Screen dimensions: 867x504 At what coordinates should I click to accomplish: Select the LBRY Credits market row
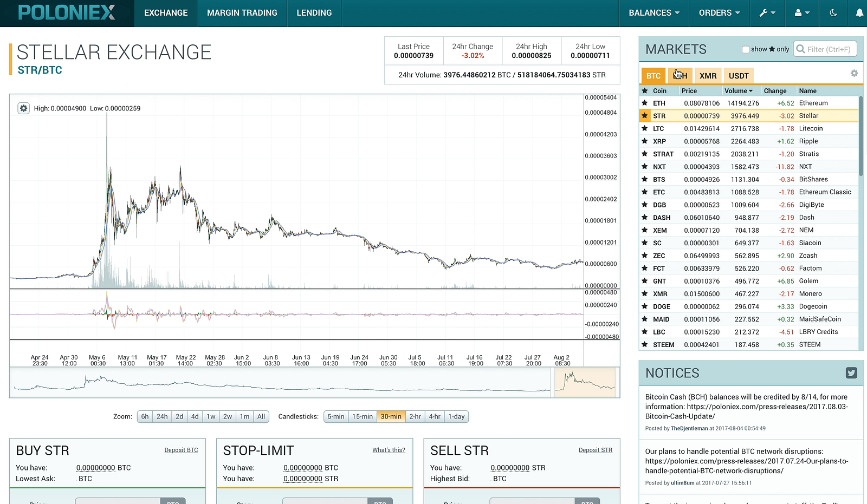pyautogui.click(x=749, y=332)
